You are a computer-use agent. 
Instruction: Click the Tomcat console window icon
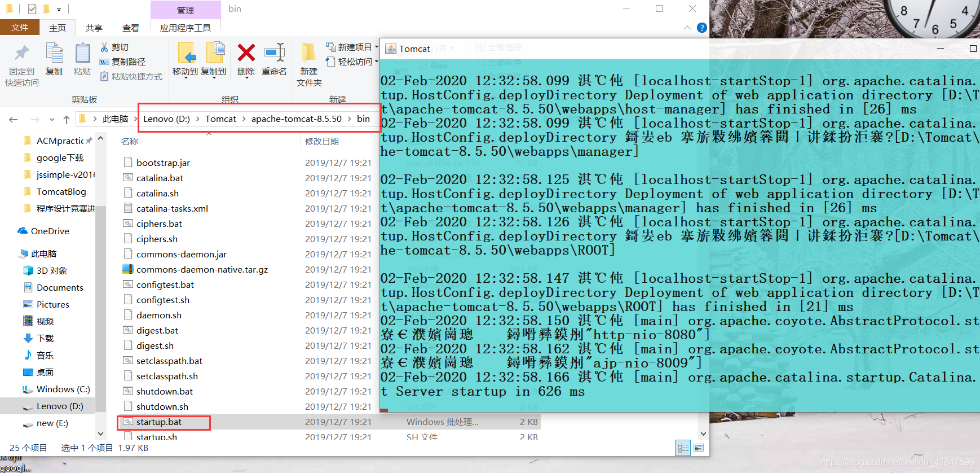390,49
